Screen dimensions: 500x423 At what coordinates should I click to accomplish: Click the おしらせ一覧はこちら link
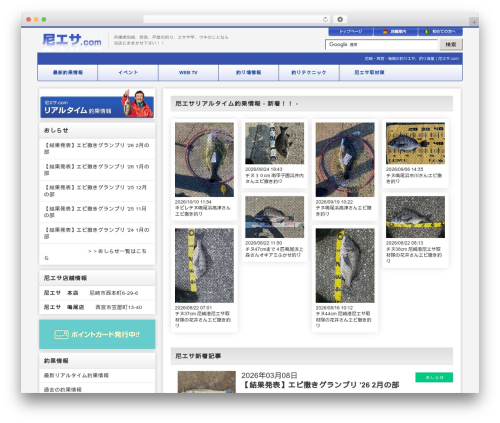117,251
